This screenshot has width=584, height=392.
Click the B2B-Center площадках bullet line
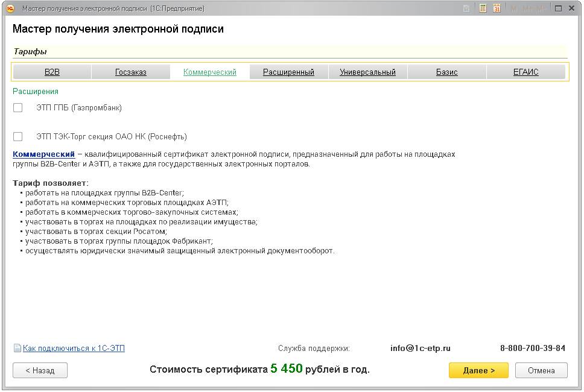[104, 193]
